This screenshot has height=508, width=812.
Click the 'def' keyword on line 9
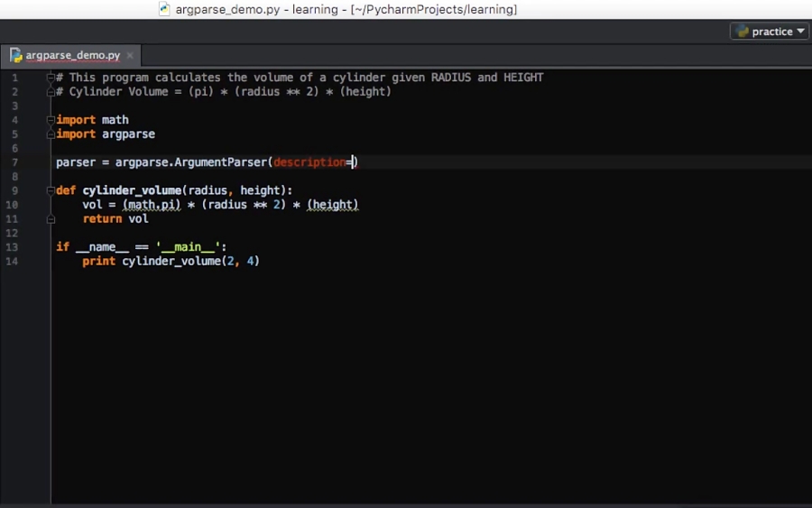tap(66, 190)
